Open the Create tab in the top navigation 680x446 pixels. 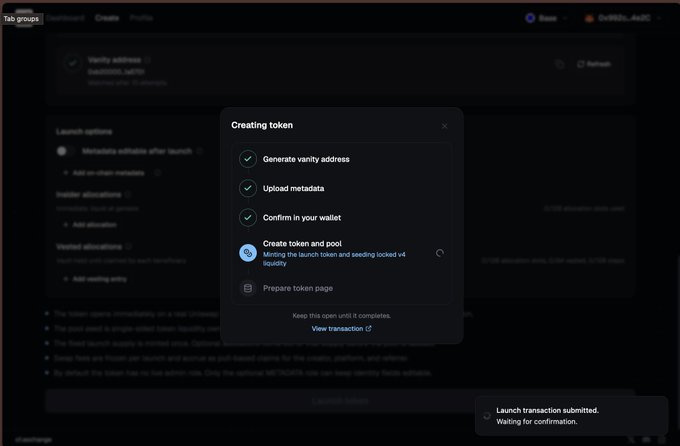[x=107, y=18]
